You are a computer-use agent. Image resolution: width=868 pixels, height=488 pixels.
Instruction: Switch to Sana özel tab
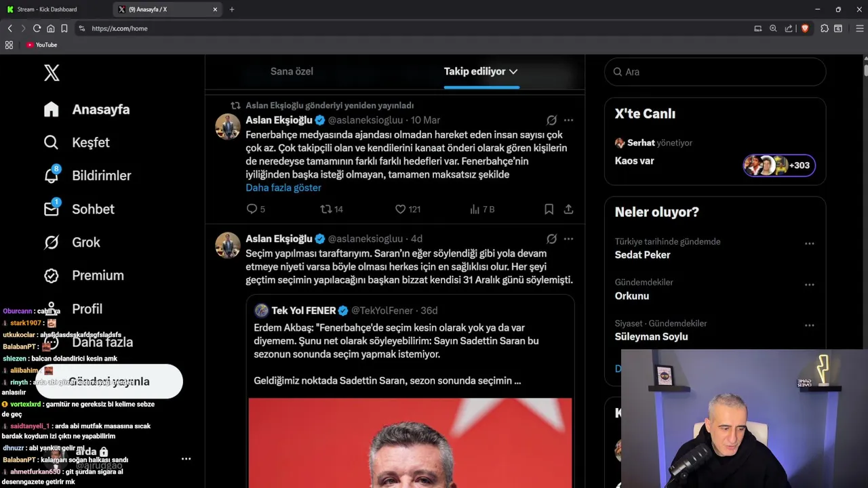[292, 71]
